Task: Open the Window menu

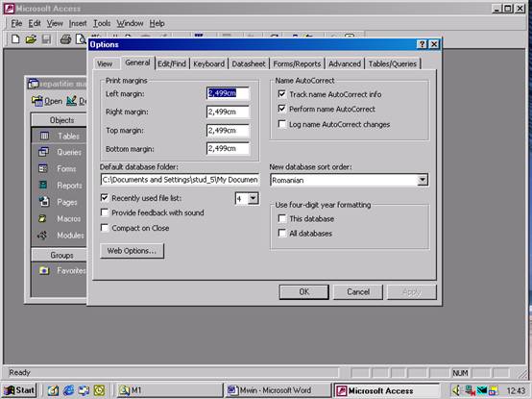Action: click(130, 23)
